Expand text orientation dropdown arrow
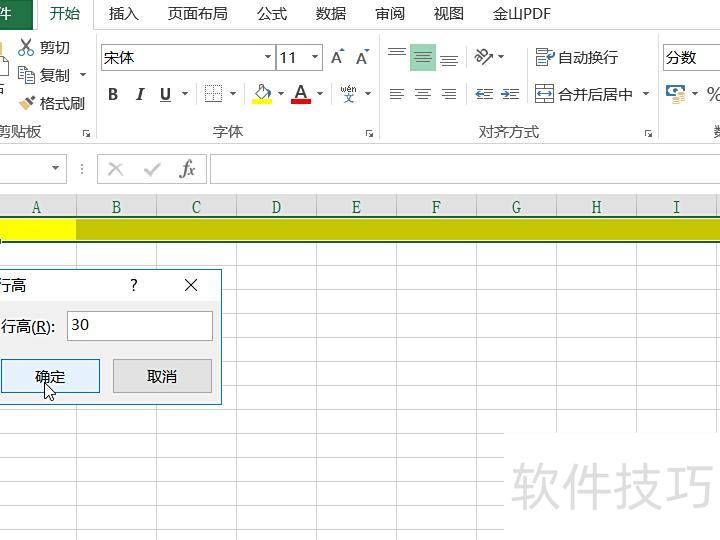This screenshot has height=540, width=720. (501, 56)
